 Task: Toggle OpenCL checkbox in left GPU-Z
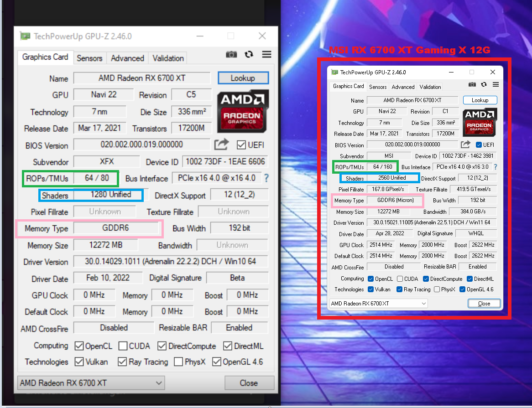(79, 346)
